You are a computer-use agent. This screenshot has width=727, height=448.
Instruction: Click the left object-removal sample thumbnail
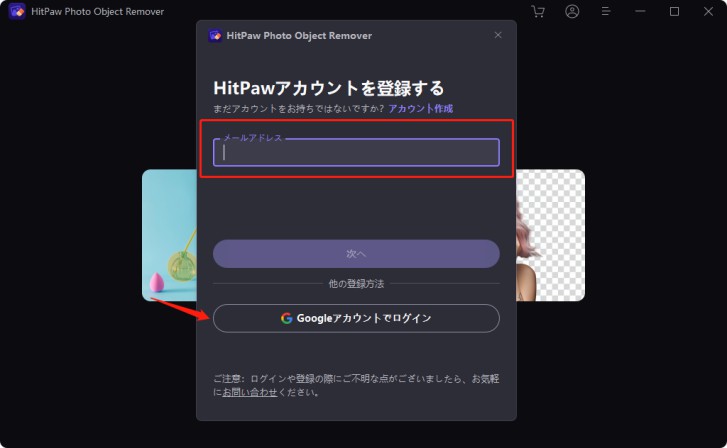169,235
